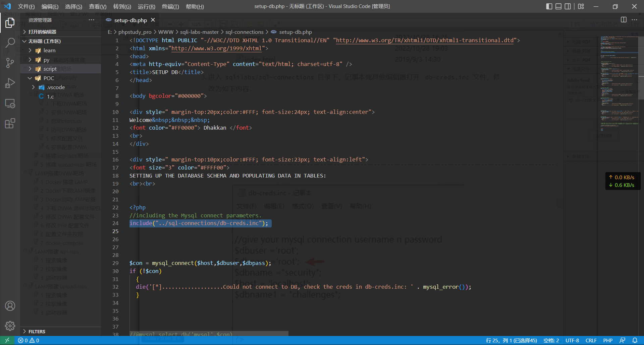Close the setup-db.php tab
This screenshot has height=345, width=644.
pos(153,20)
